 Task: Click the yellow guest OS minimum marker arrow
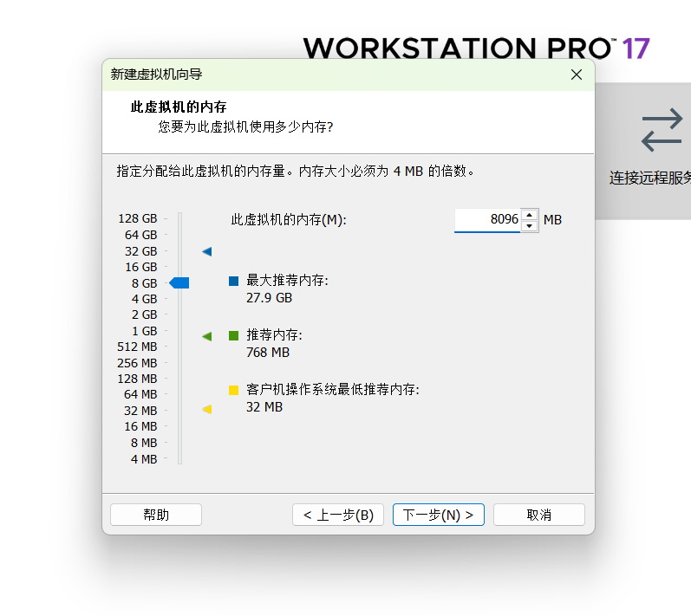point(207,409)
